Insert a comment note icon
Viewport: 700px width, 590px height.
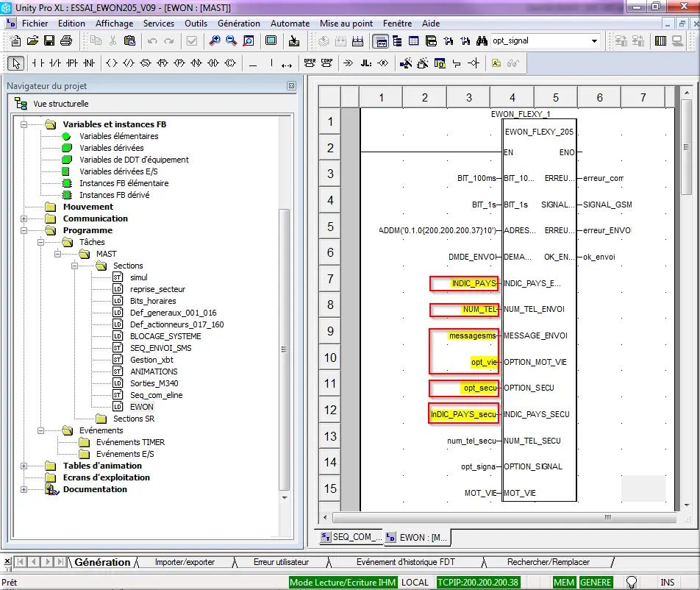[496, 63]
